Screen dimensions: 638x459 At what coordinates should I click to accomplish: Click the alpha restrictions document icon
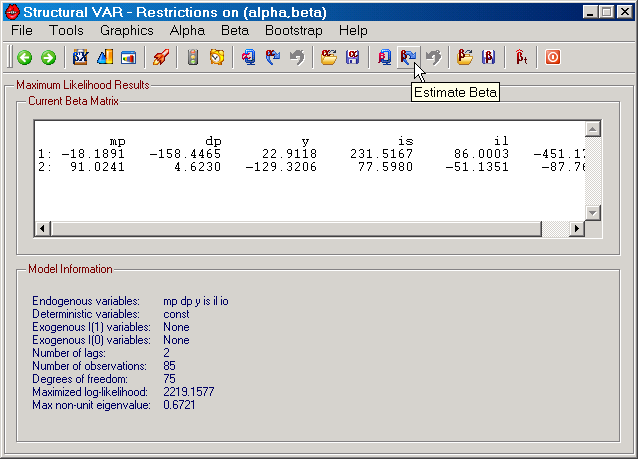[249, 57]
